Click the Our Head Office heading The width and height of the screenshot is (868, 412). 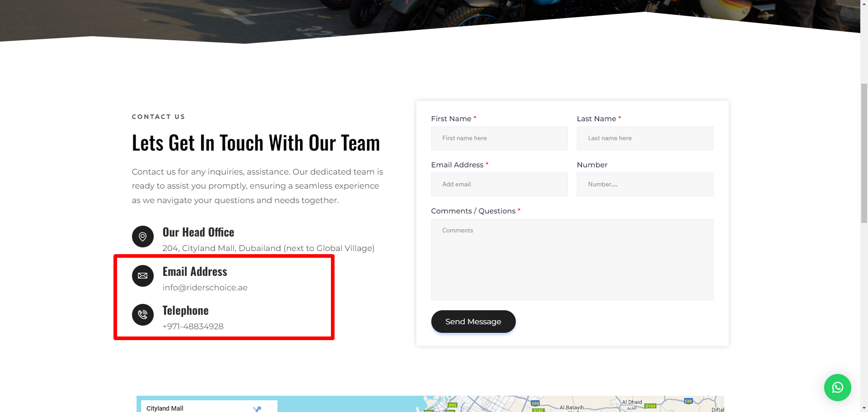coord(198,232)
